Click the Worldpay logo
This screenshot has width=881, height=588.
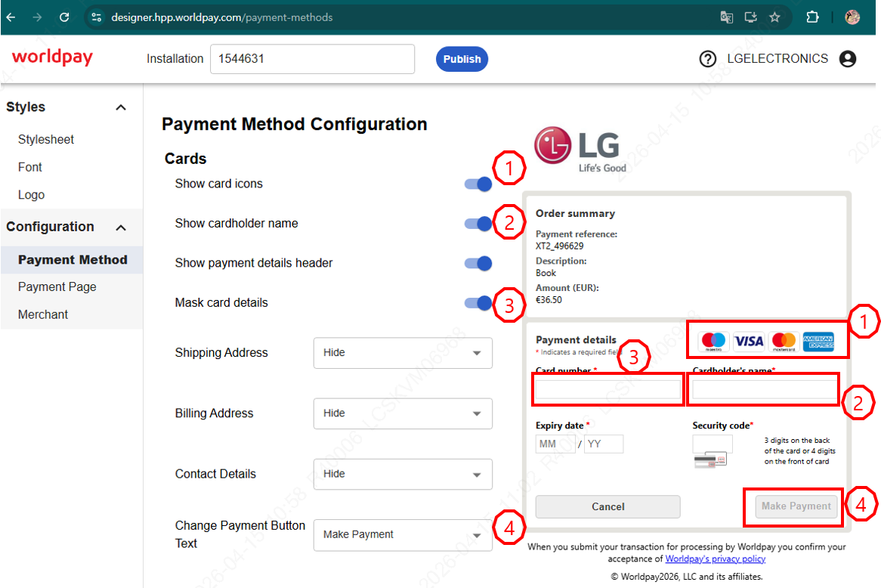point(52,57)
